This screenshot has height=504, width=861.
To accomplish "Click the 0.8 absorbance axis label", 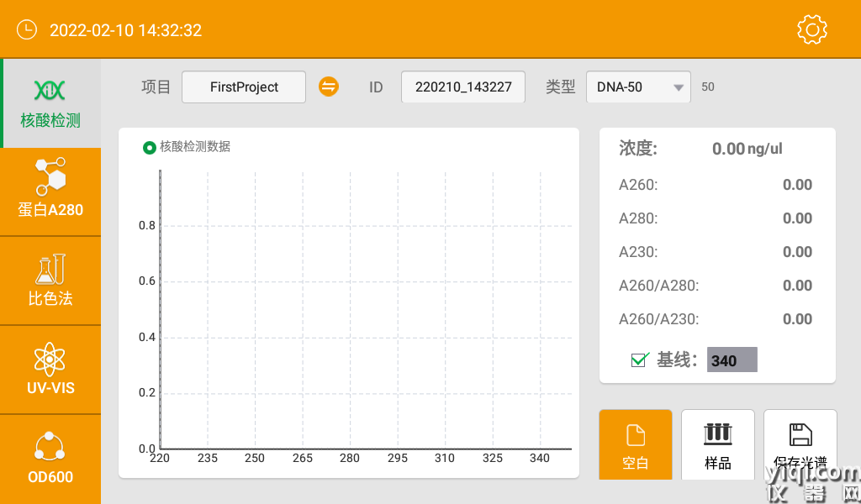I will (x=146, y=225).
